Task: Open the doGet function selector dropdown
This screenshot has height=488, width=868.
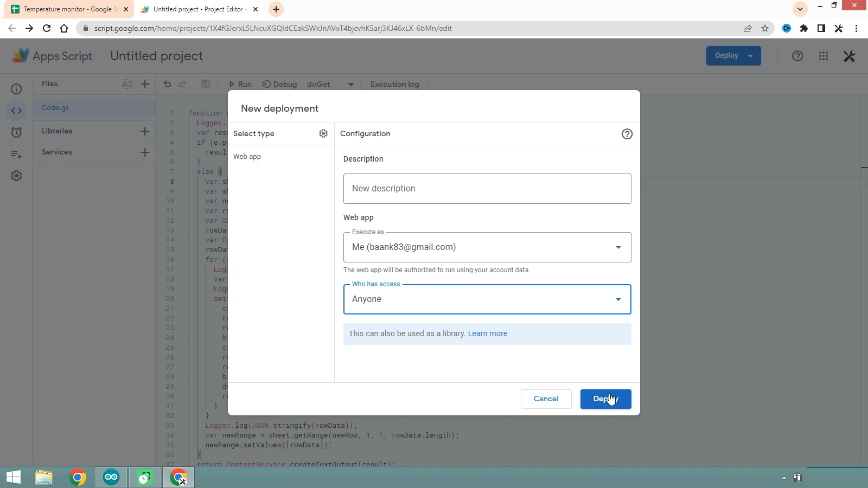Action: [x=330, y=84]
